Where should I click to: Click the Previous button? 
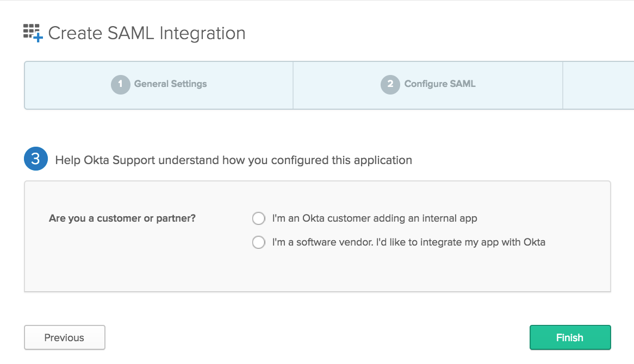tap(65, 337)
